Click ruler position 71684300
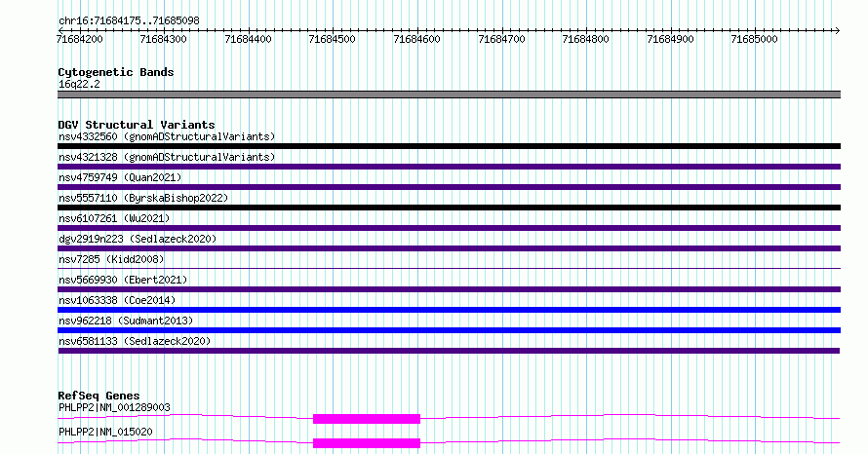Screen dimensions: 868x454 [x=163, y=39]
